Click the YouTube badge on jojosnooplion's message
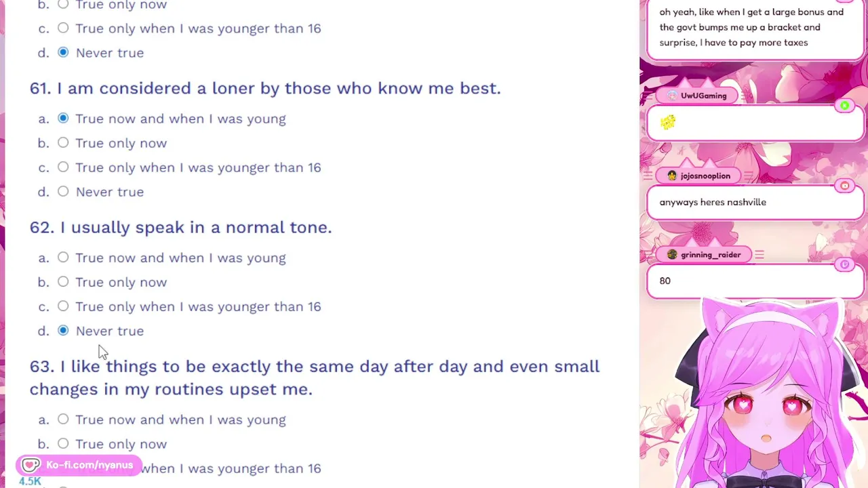The height and width of the screenshot is (488, 868). 844,186
